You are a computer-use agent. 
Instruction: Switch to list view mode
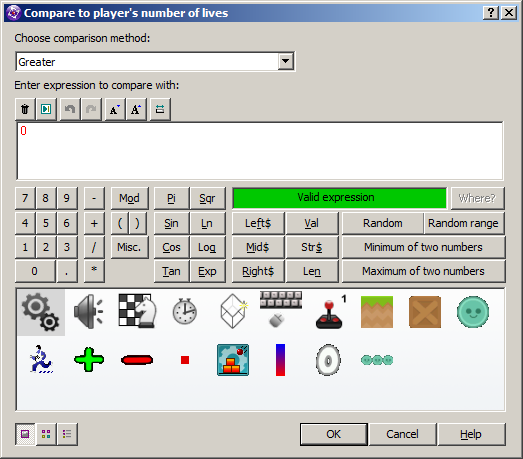[x=67, y=434]
